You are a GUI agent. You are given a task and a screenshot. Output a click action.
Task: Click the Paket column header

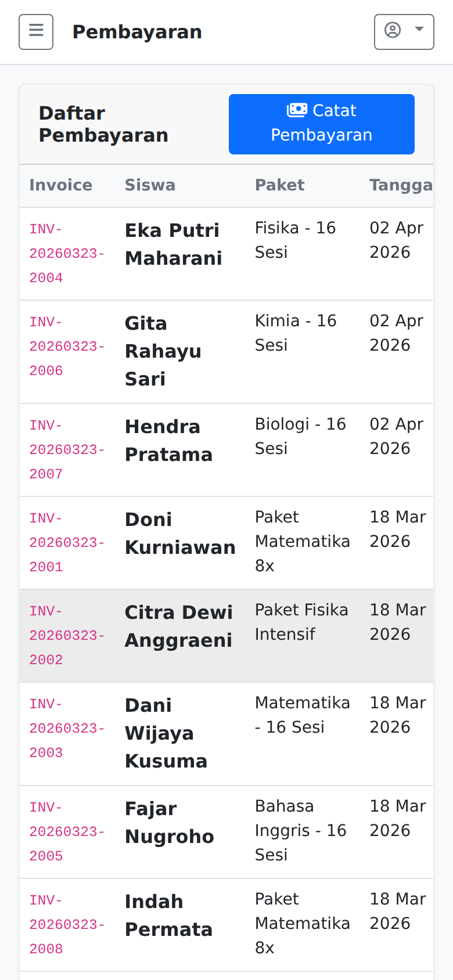(279, 185)
